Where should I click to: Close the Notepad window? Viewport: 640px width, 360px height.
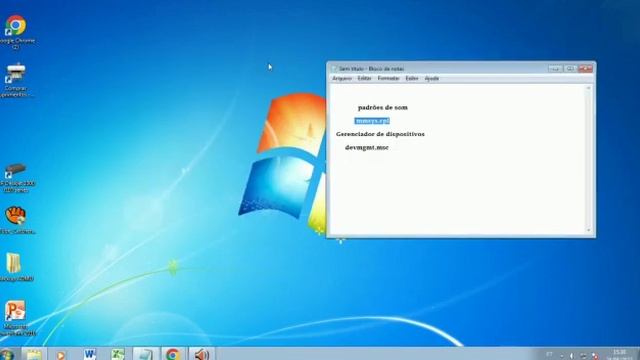point(585,69)
